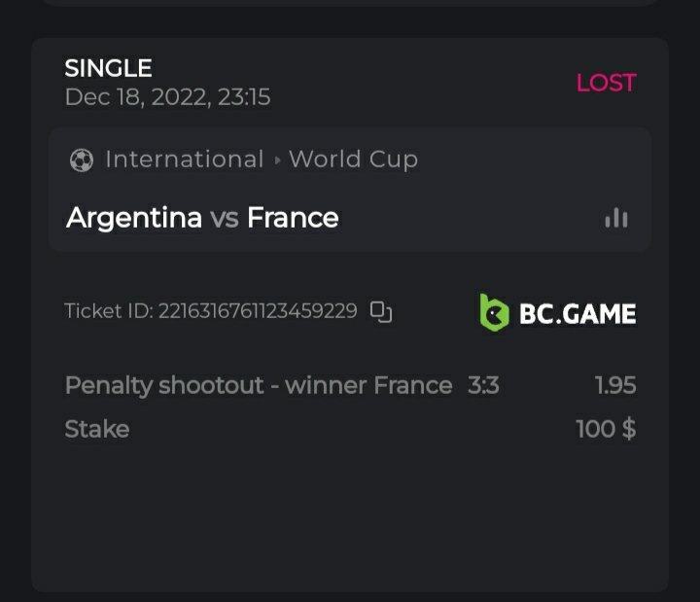The image size is (700, 602).
Task: Click the Dec 18, 2022 date text
Action: (x=167, y=97)
